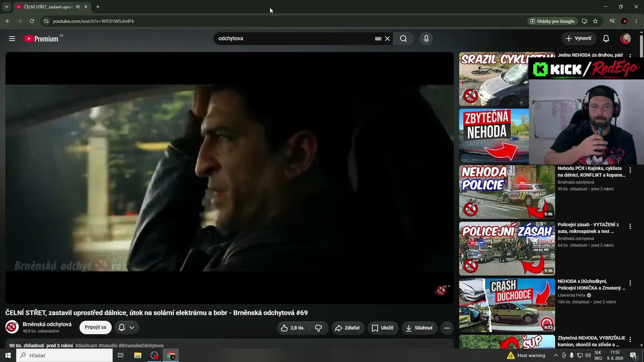Open the Windows Start menu

point(8,355)
